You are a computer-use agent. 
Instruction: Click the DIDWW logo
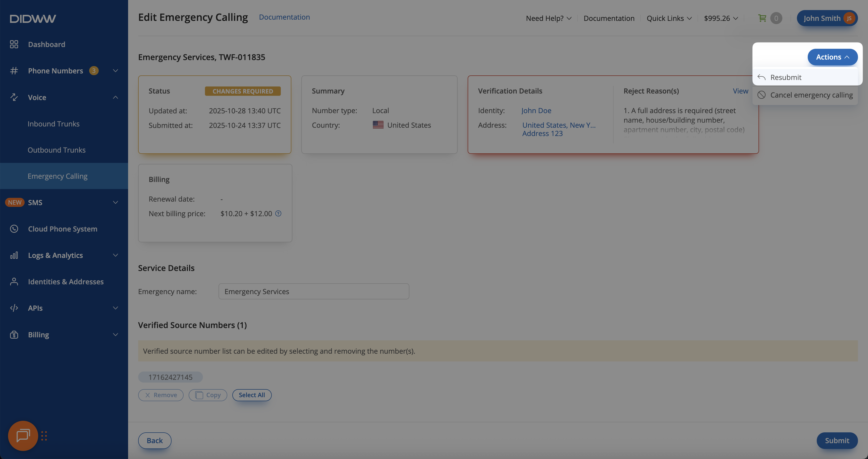[33, 19]
